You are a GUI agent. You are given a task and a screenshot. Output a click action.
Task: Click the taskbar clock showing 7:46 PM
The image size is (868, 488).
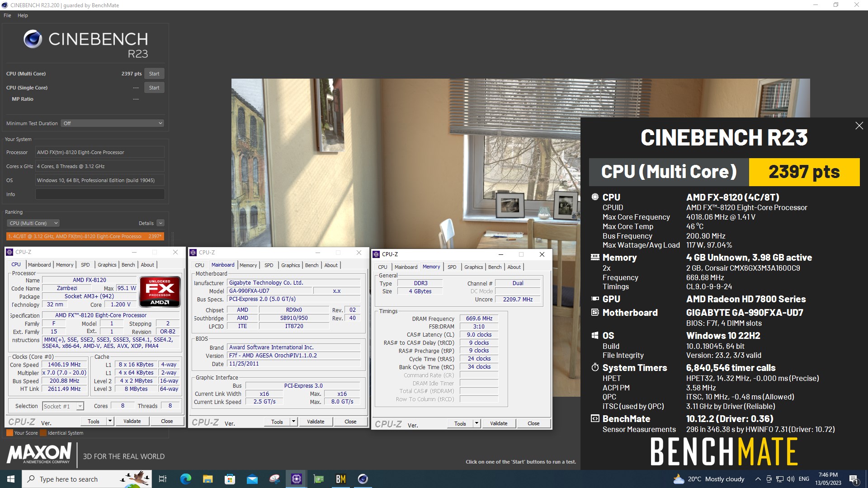pos(828,479)
